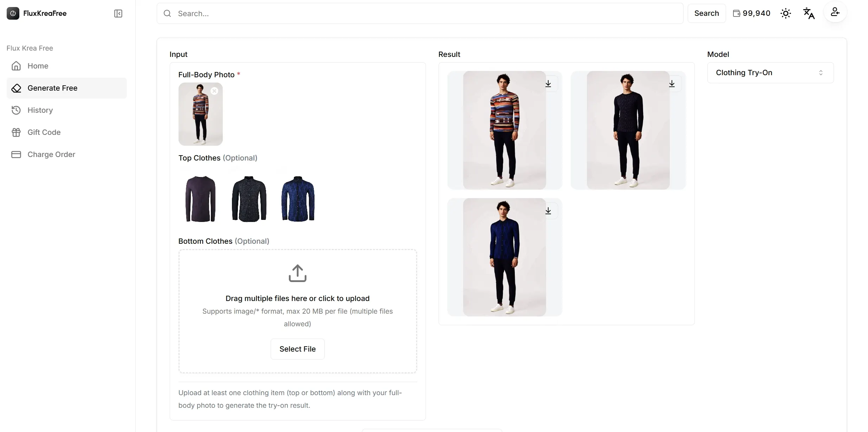Select the blue patterned shirt thumbnail
This screenshot has height=432, width=868.
(x=298, y=199)
